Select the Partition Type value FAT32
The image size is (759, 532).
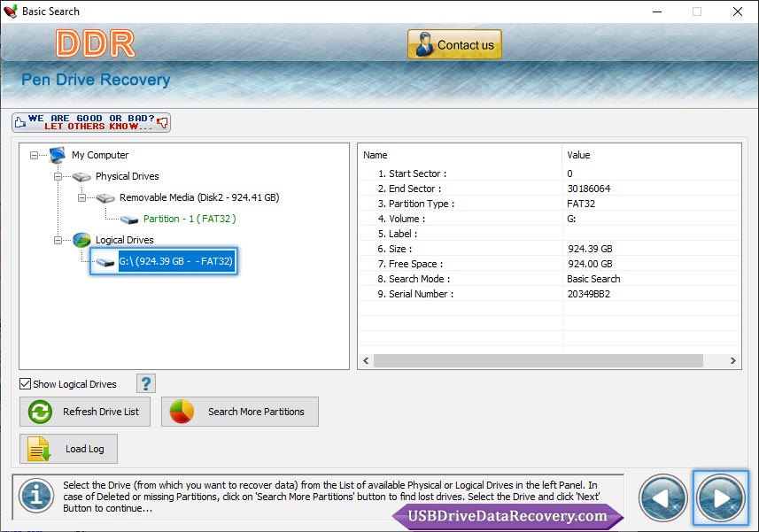click(581, 204)
